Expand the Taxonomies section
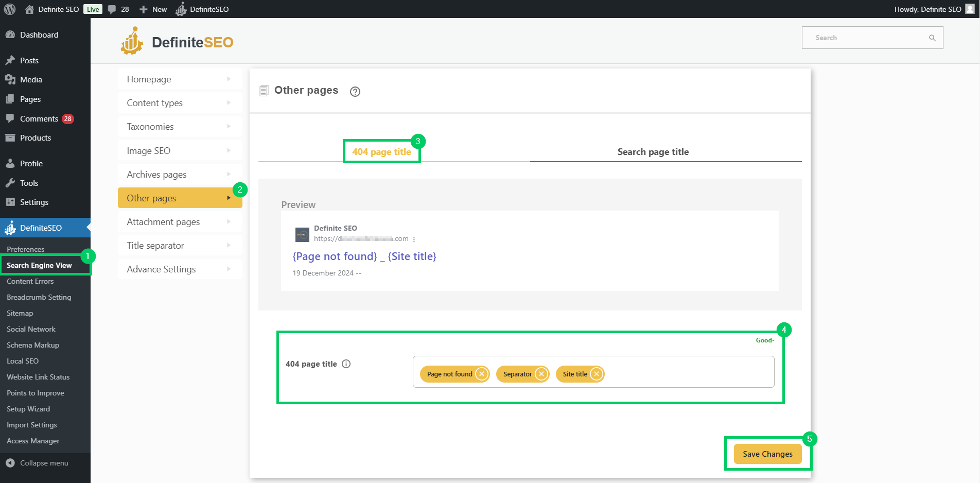Image resolution: width=980 pixels, height=483 pixels. click(180, 126)
